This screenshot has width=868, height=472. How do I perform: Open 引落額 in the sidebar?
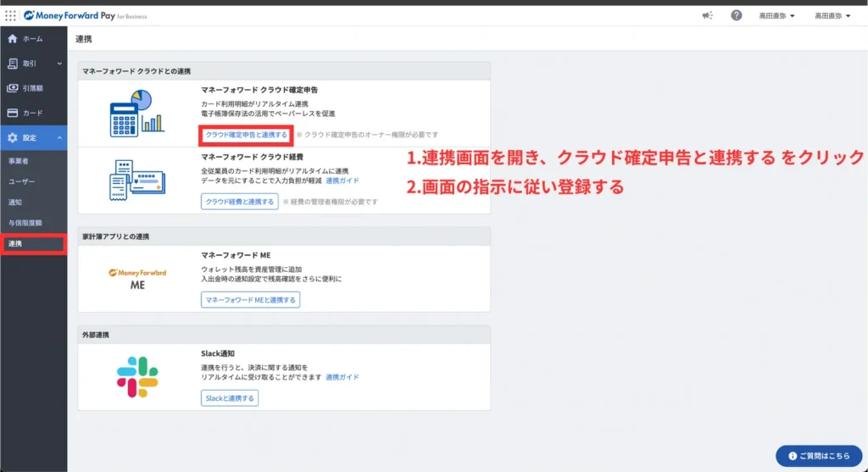(x=33, y=88)
